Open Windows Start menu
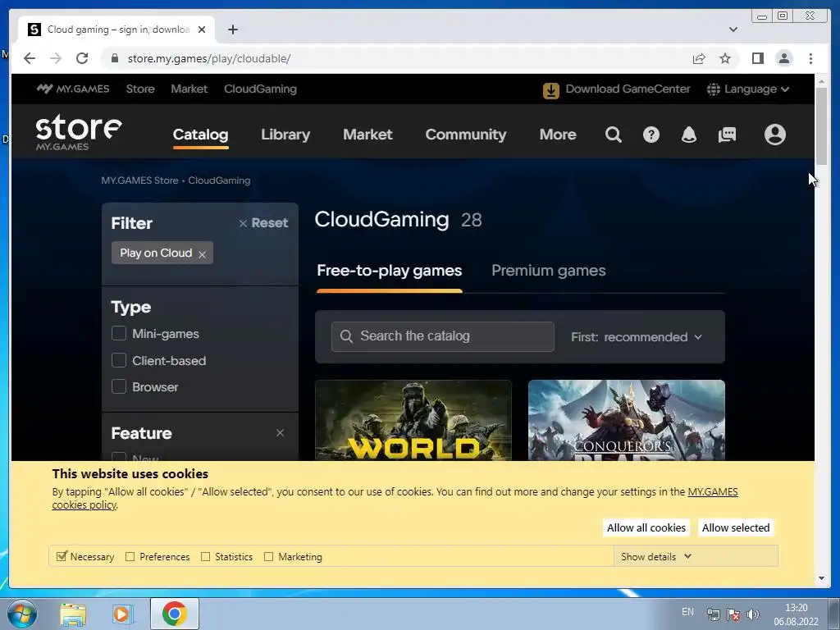This screenshot has width=840, height=630. (21, 614)
